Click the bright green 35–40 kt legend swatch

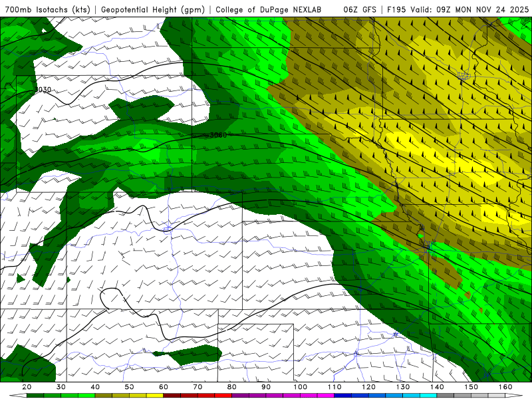pos(86,396)
